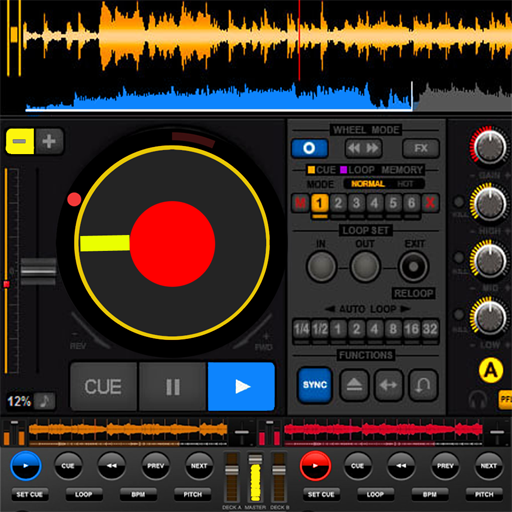Switch cue mode to NORMAL

[x=368, y=184]
